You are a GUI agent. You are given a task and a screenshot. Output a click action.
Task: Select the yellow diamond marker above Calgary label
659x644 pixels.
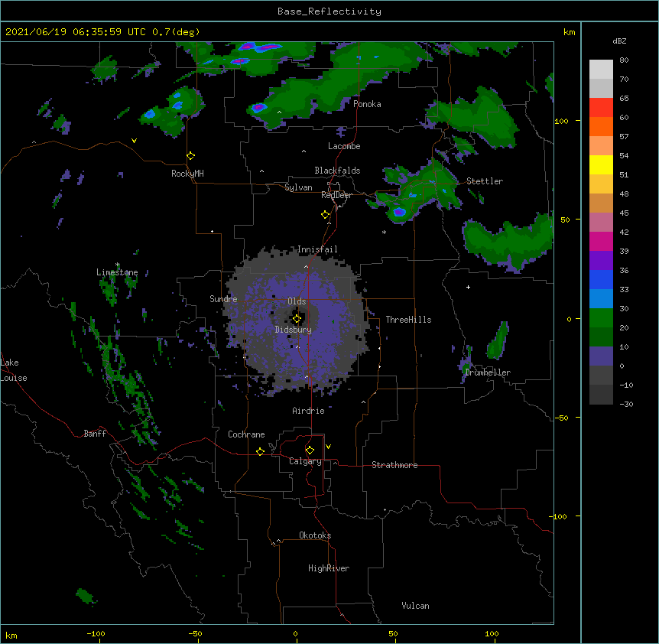pyautogui.click(x=310, y=450)
